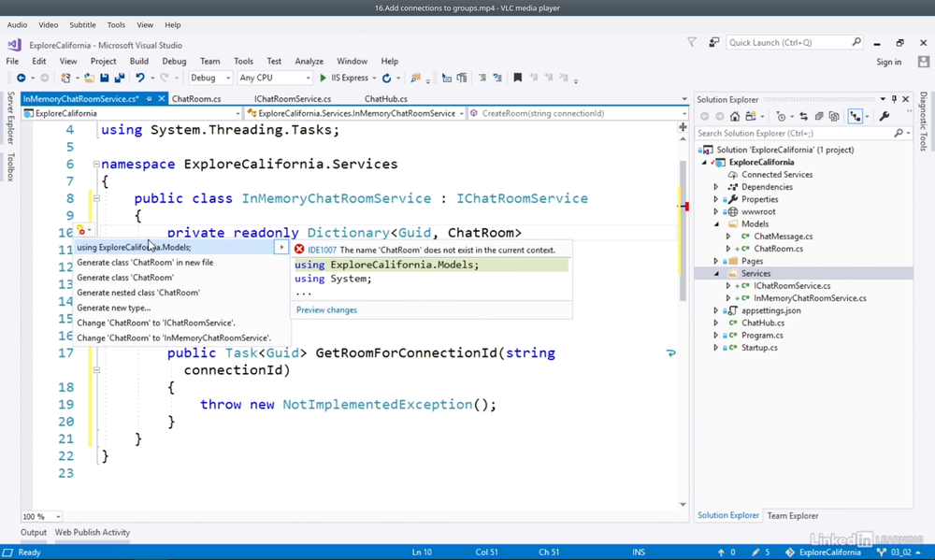This screenshot has width=935, height=560.
Task: Open VLC Audio menu
Action: [x=17, y=25]
